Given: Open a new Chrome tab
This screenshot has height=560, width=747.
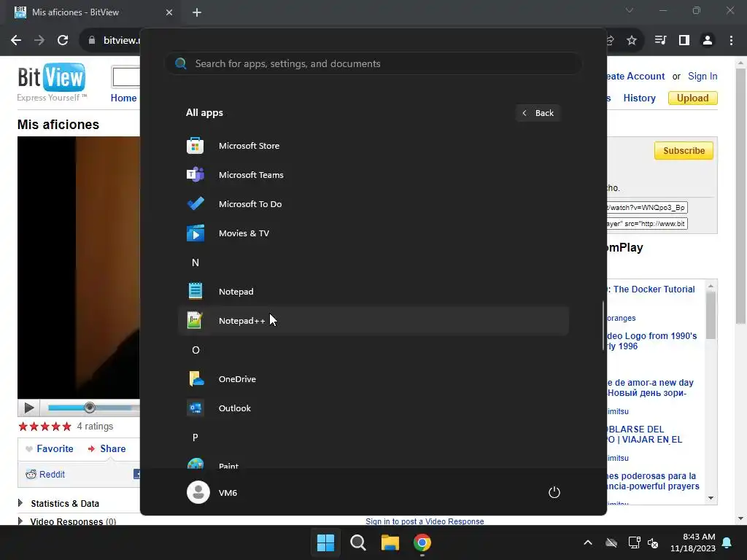Looking at the screenshot, I should tap(197, 12).
